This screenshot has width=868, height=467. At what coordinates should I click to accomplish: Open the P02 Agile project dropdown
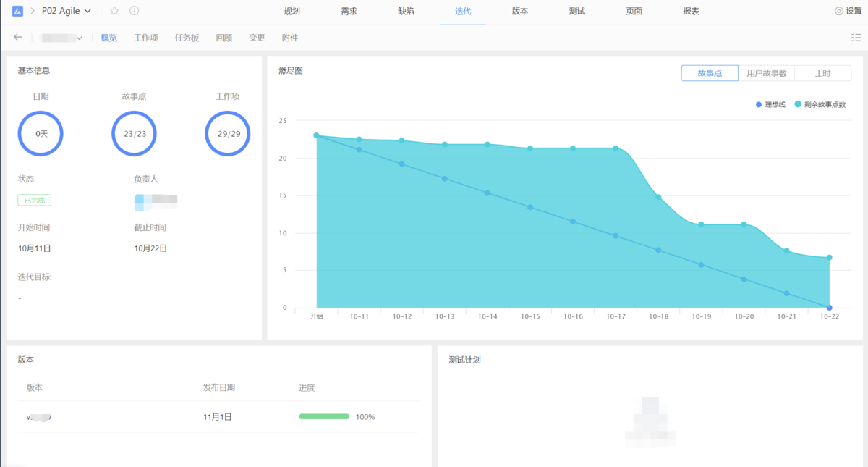tap(87, 11)
